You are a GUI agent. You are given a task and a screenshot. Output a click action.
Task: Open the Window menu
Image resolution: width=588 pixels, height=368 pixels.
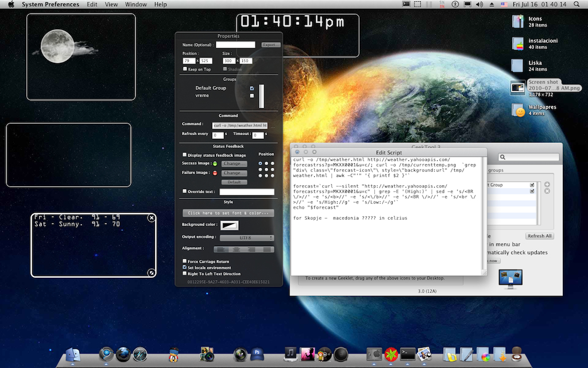point(136,4)
